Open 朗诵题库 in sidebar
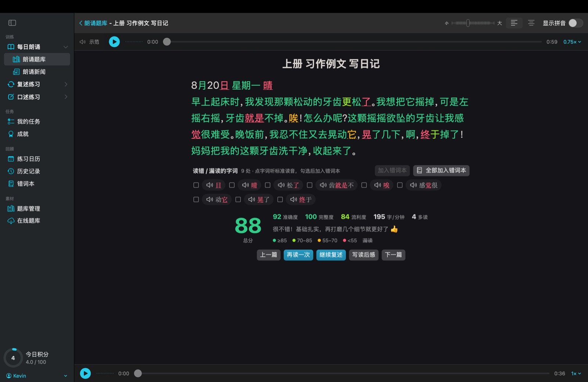 pyautogui.click(x=37, y=59)
